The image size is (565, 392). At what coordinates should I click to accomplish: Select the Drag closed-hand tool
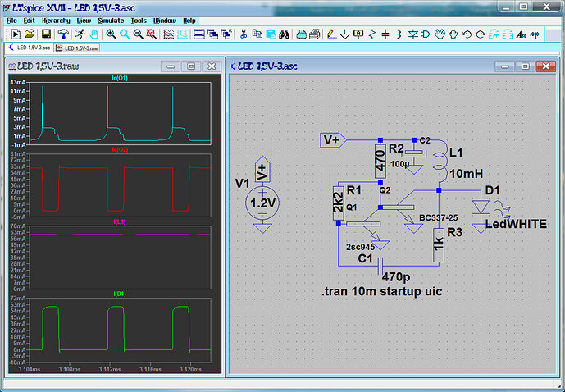click(453, 34)
